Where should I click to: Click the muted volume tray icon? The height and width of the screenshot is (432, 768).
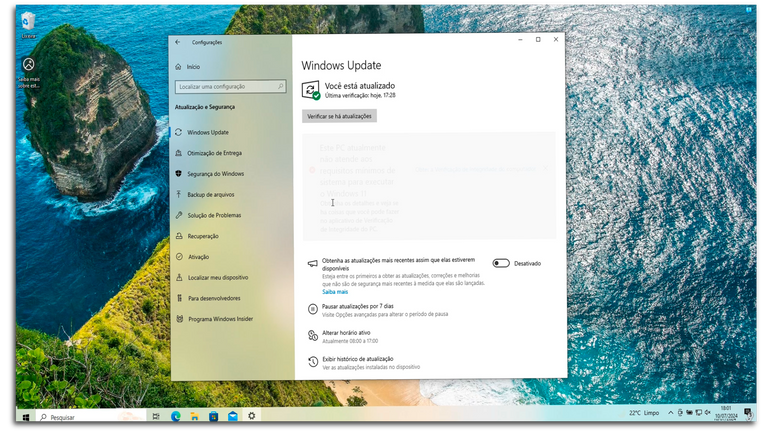tap(707, 413)
